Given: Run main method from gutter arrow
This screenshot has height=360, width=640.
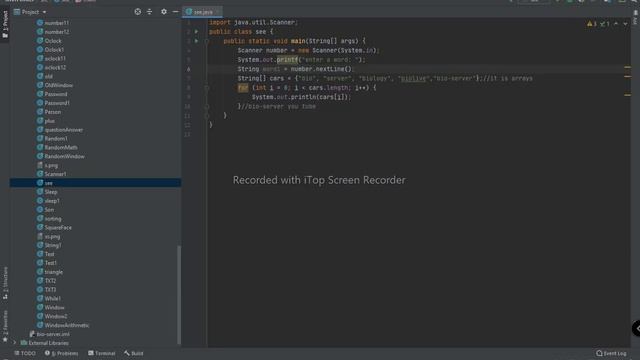Looking at the screenshot, I should [196, 41].
